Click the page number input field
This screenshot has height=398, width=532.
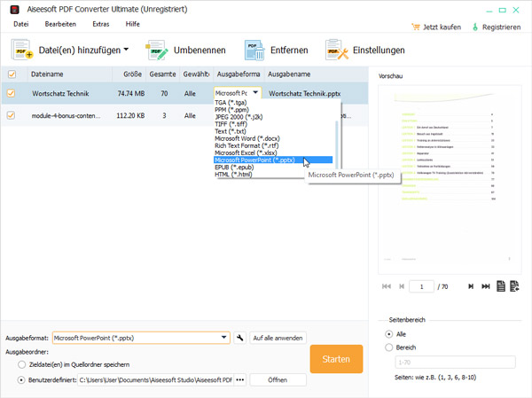tap(422, 286)
